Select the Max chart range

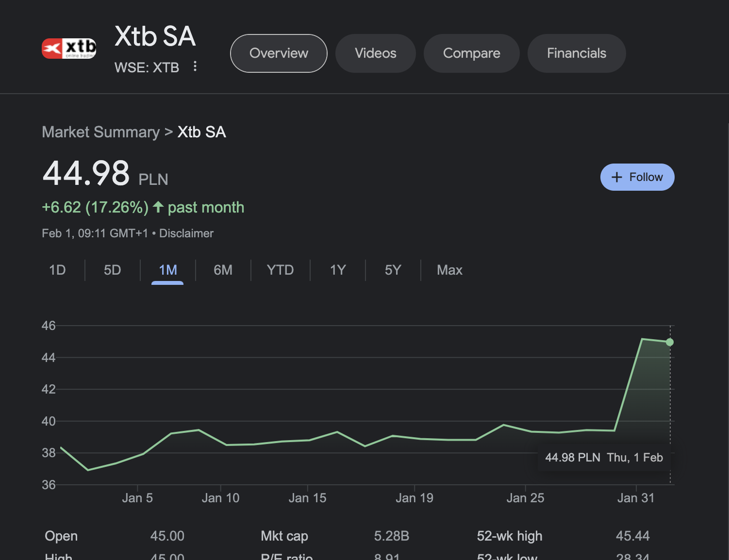(x=450, y=270)
